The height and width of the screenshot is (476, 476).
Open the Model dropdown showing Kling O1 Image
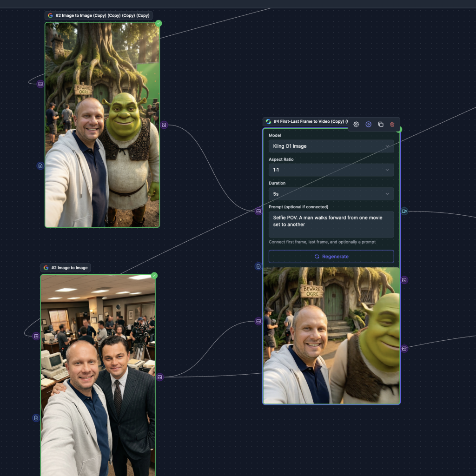click(x=331, y=146)
